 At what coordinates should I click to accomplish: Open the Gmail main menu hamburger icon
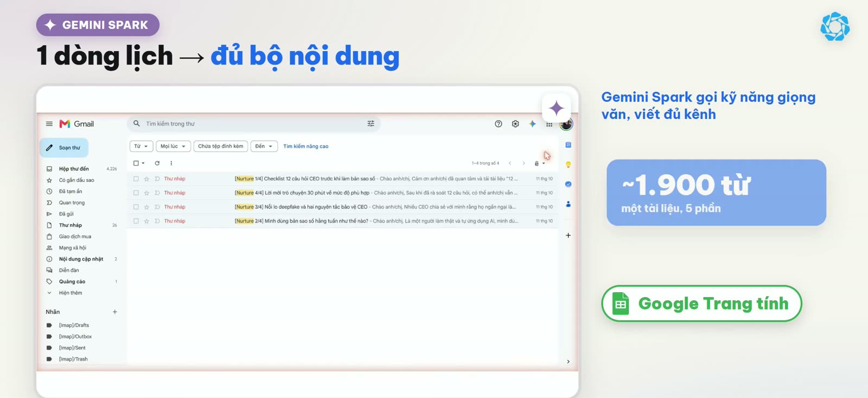[49, 124]
